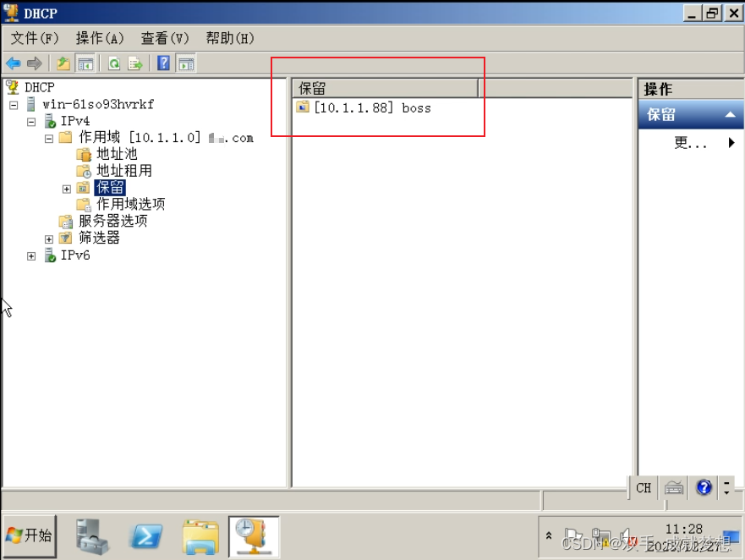Collapse the 作用域 [10.1.1.0] node
The height and width of the screenshot is (560, 745).
pyautogui.click(x=49, y=139)
